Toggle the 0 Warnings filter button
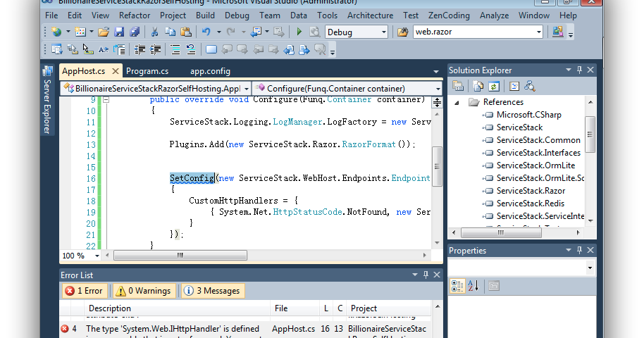The image size is (644, 338). pos(144,291)
